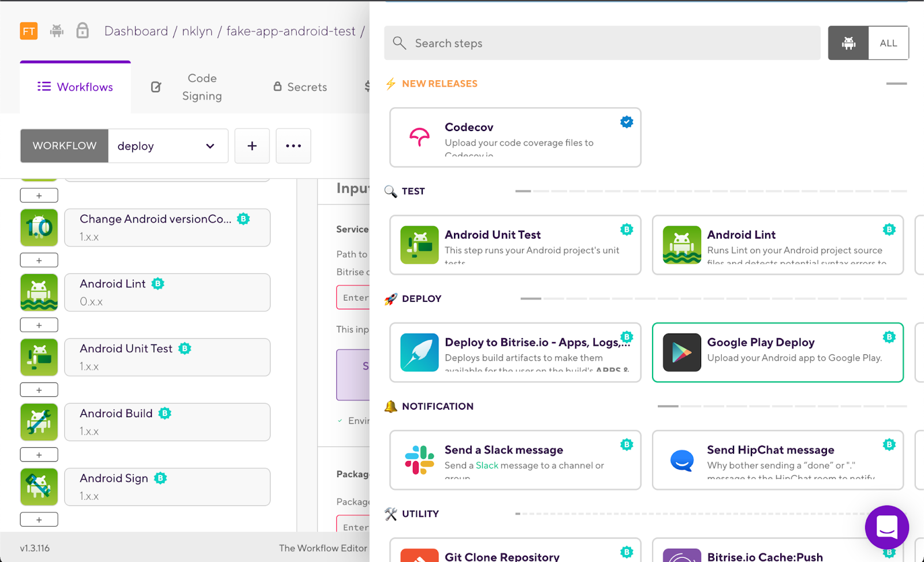Click the Search steps field
Image resolution: width=924 pixels, height=562 pixels.
click(x=602, y=43)
